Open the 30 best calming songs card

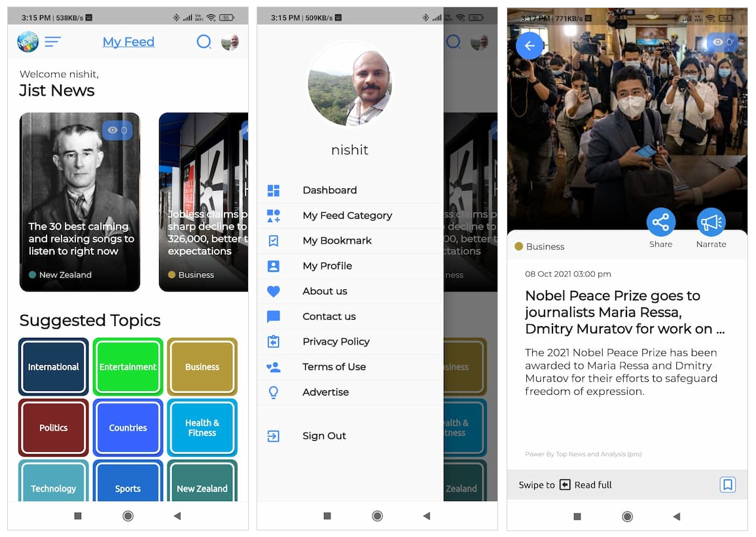80,202
